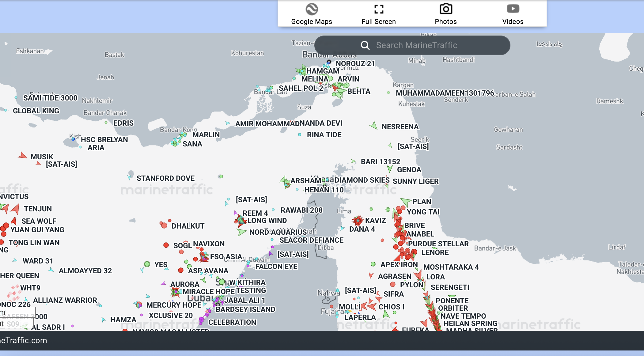The image size is (644, 356).
Task: Click the KAVIZ red vessel marker
Action: pyautogui.click(x=358, y=220)
